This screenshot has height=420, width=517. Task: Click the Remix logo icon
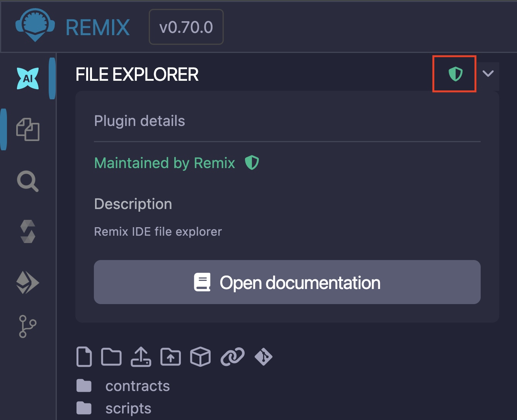(35, 25)
